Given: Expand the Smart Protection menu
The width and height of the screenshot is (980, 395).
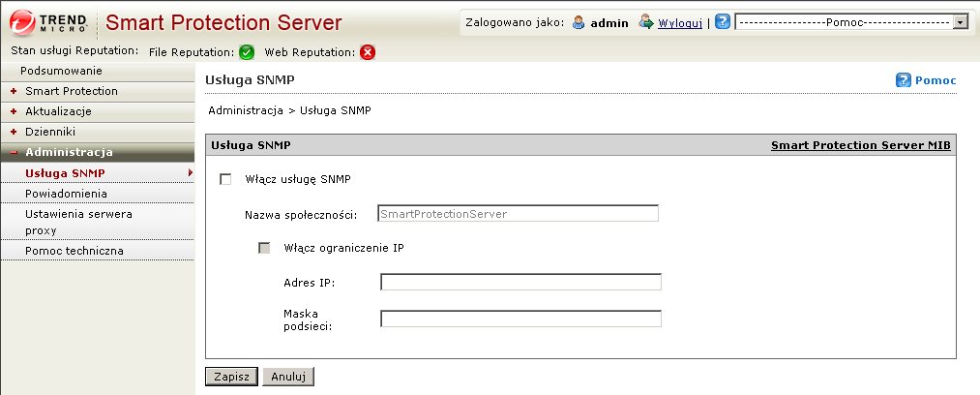Looking at the screenshot, I should pyautogui.click(x=14, y=91).
